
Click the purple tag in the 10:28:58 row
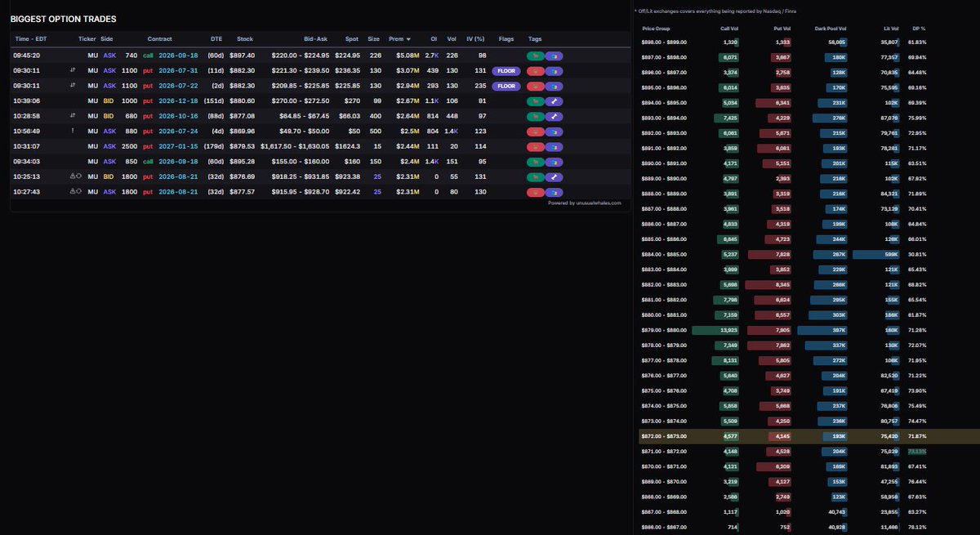(554, 116)
